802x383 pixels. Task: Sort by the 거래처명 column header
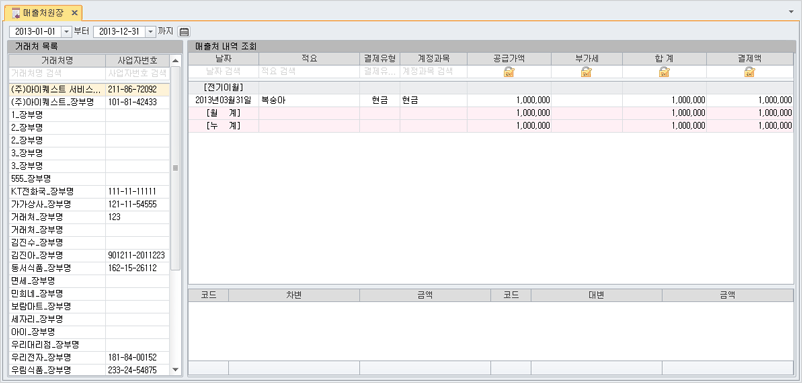57,60
